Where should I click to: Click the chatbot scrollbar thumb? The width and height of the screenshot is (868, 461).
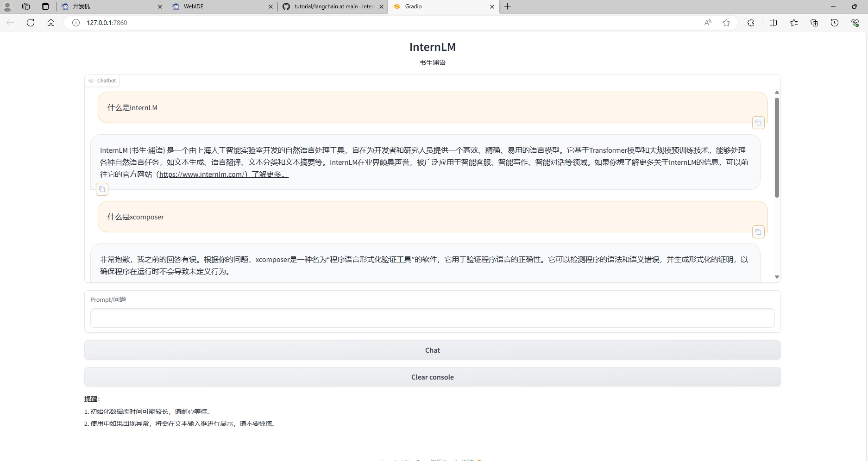pos(777,148)
